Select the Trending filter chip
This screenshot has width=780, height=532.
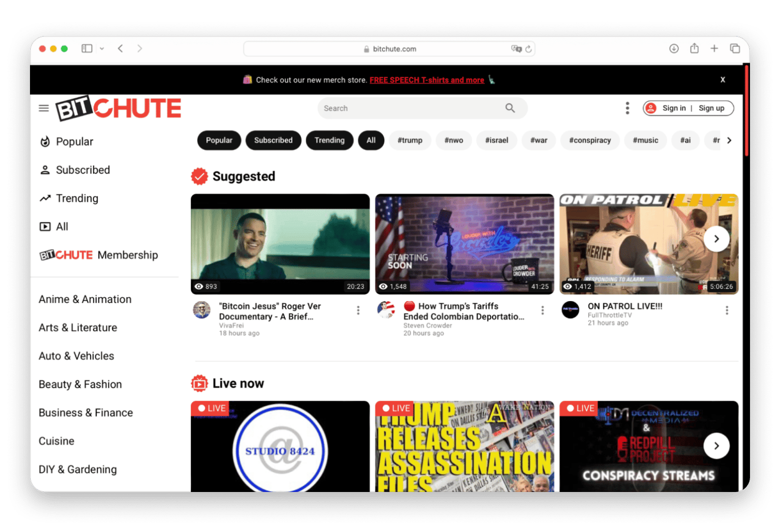tap(329, 140)
